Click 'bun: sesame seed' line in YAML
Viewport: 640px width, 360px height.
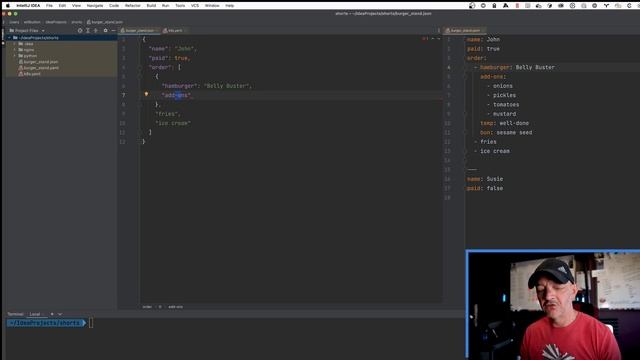tap(506, 133)
